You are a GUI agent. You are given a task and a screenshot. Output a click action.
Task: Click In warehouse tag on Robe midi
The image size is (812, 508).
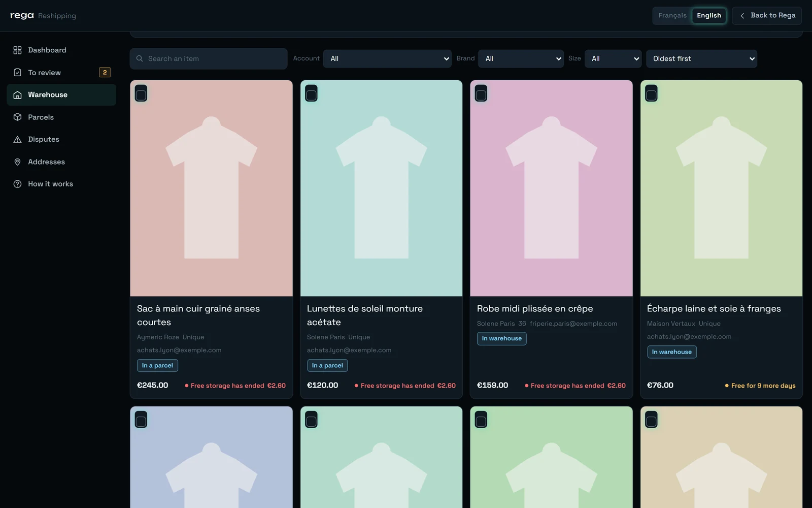point(501,339)
